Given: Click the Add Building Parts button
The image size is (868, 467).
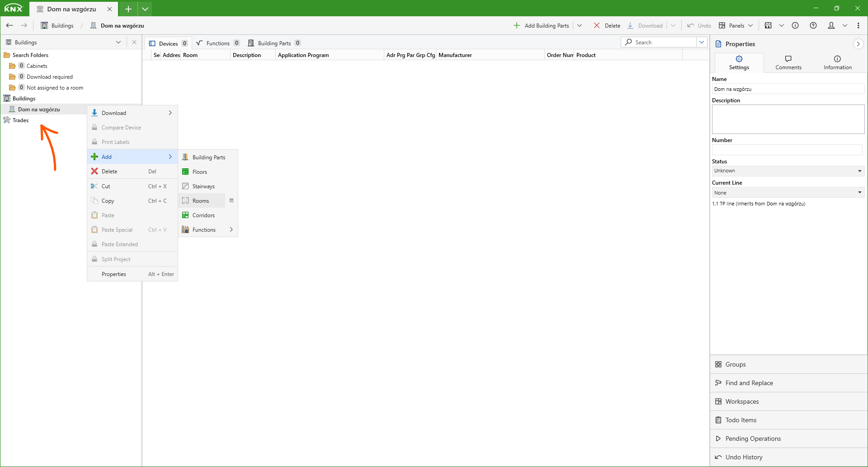Looking at the screenshot, I should (542, 26).
